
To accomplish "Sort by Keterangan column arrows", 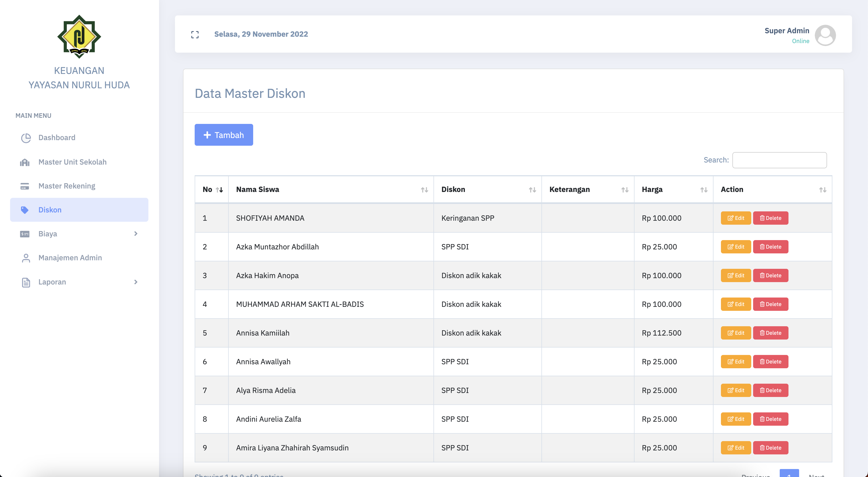I will coord(625,190).
